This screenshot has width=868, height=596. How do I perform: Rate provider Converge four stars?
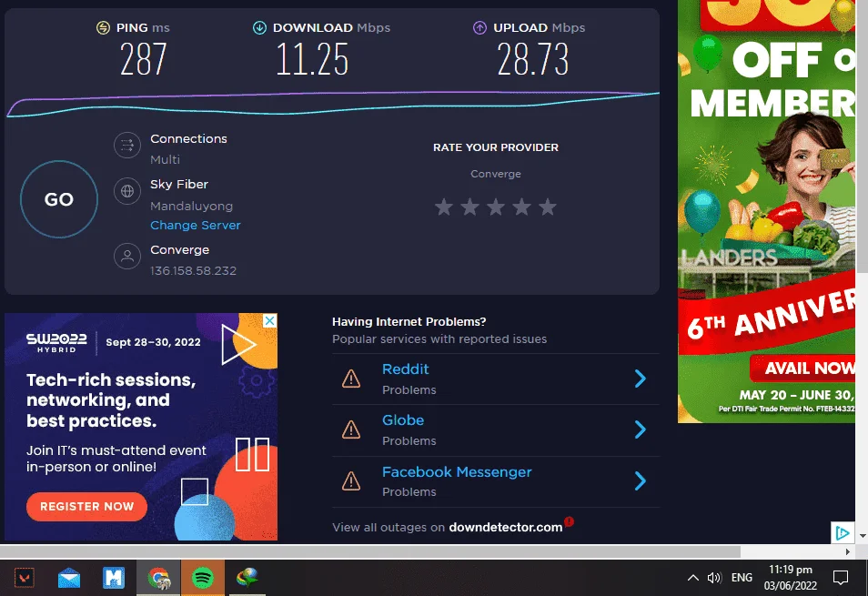click(521, 207)
